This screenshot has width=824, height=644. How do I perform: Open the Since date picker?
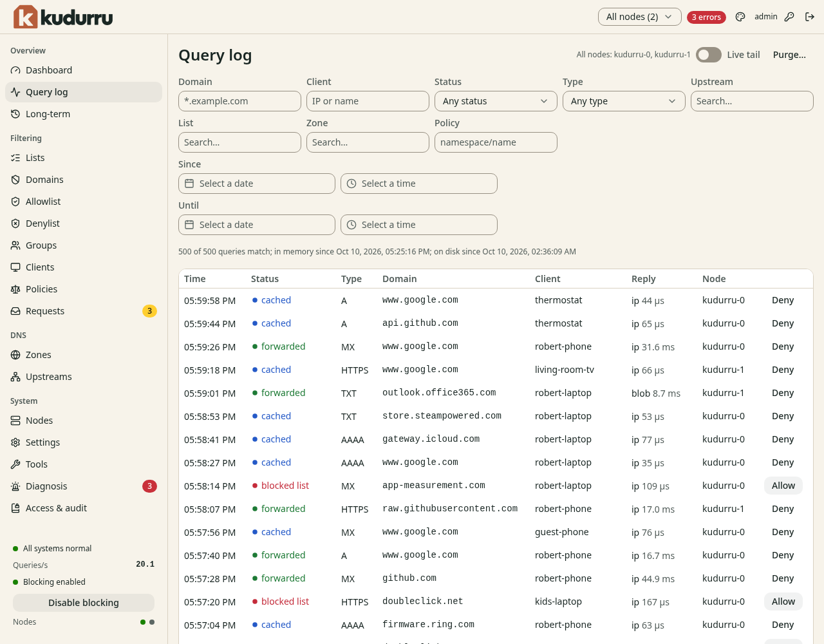pyautogui.click(x=257, y=184)
